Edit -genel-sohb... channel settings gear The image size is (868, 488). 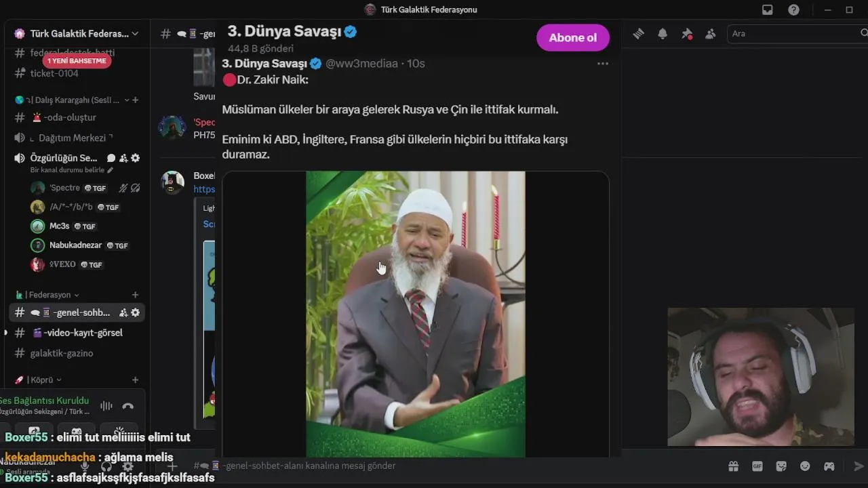pos(136,312)
